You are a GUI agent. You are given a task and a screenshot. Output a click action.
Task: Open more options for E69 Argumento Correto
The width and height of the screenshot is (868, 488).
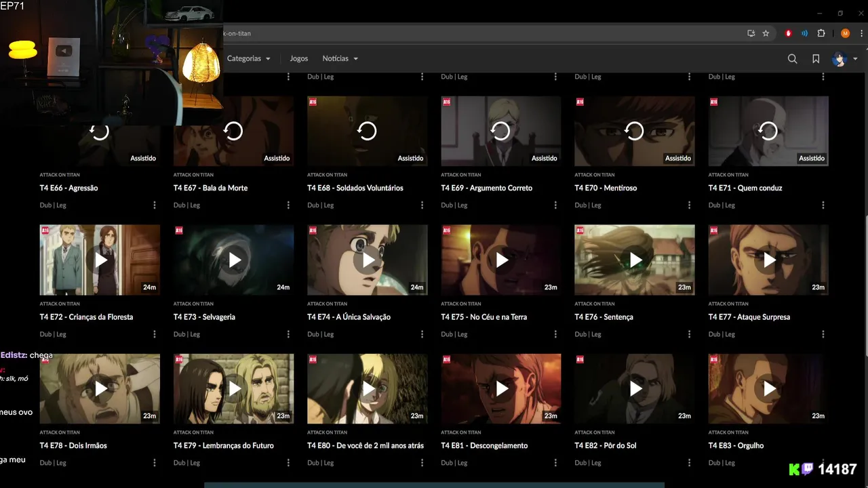point(555,205)
